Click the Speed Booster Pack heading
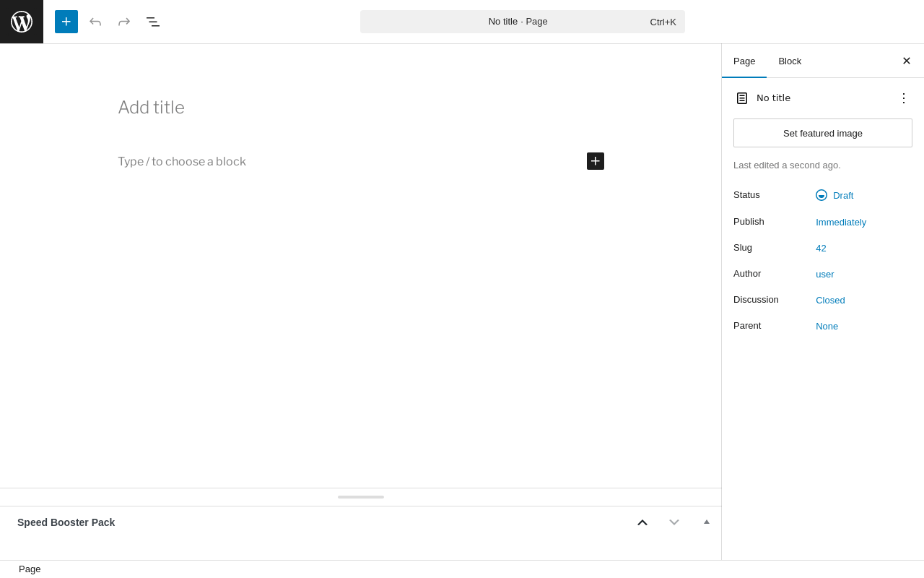Image resolution: width=924 pixels, height=578 pixels. click(x=66, y=522)
